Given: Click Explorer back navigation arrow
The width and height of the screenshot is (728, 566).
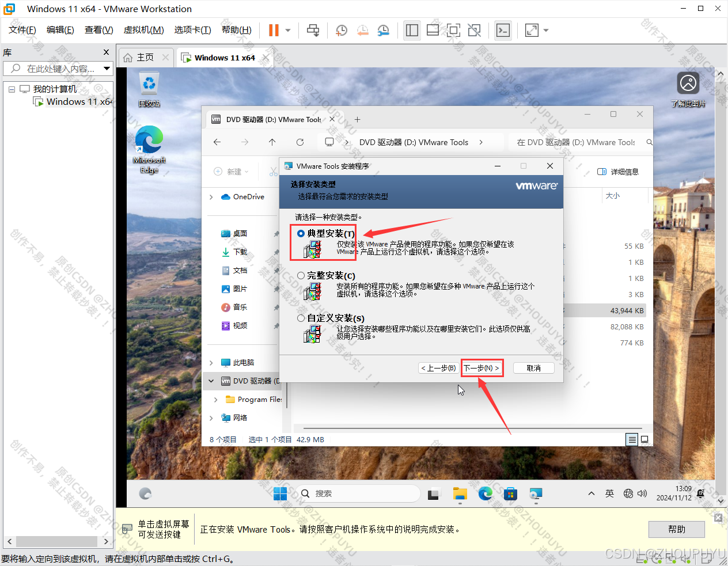Looking at the screenshot, I should pos(217,142).
